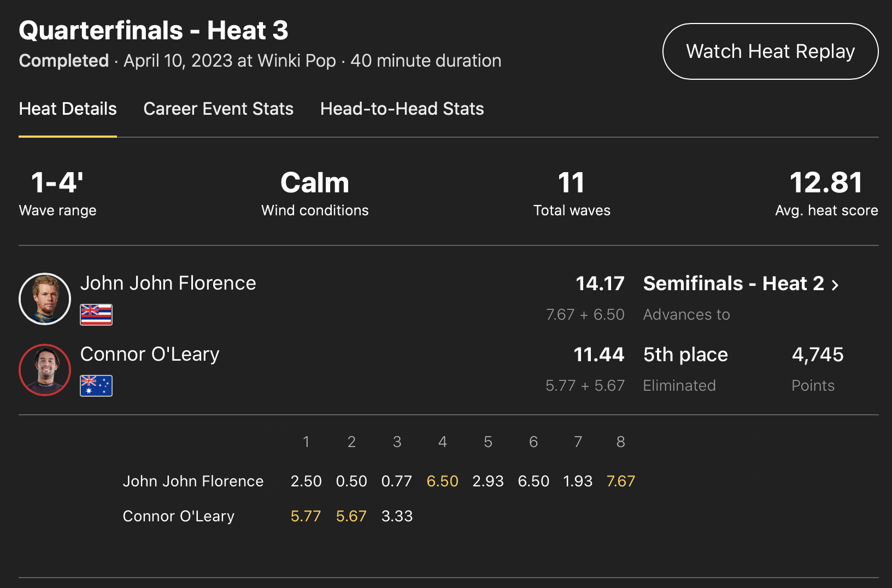Screen dimensions: 892x588
Task: Click Connor O'Leary's name in the results
Action: point(150,354)
